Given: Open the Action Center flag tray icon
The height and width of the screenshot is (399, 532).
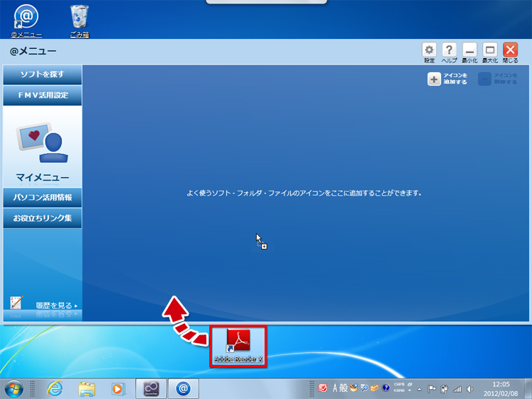Looking at the screenshot, I should 431,389.
